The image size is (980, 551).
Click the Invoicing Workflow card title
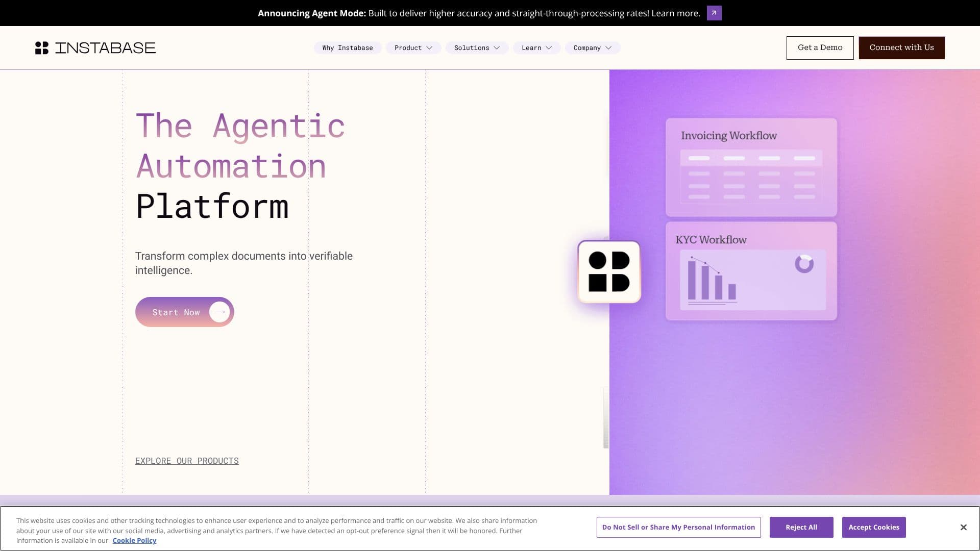tap(729, 136)
